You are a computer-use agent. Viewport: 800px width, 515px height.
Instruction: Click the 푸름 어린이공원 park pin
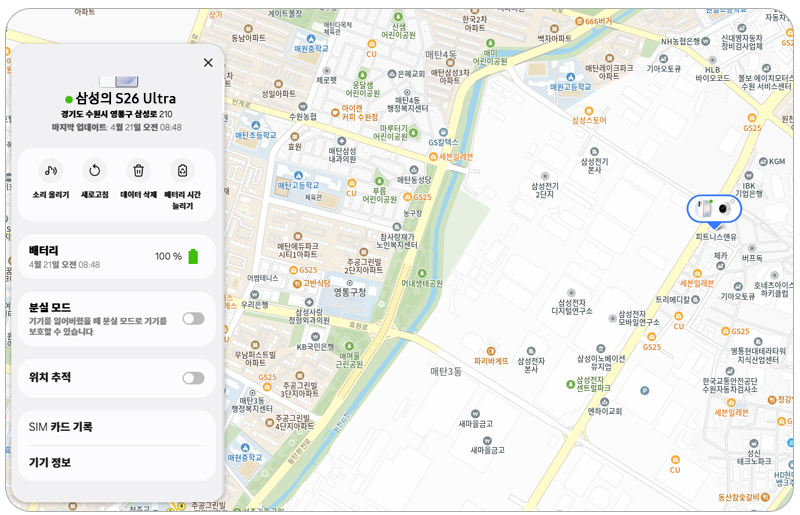pos(379,181)
